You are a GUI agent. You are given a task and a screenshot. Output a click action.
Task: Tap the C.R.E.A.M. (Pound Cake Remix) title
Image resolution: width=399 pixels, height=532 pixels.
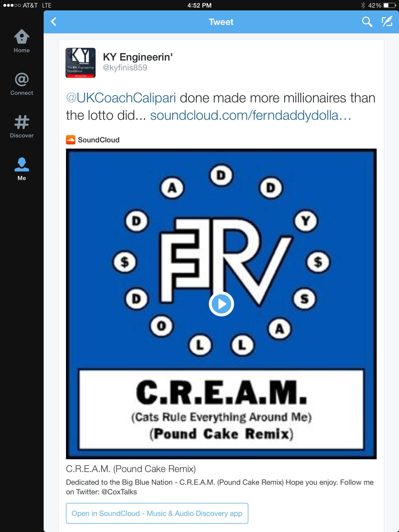coord(131,469)
